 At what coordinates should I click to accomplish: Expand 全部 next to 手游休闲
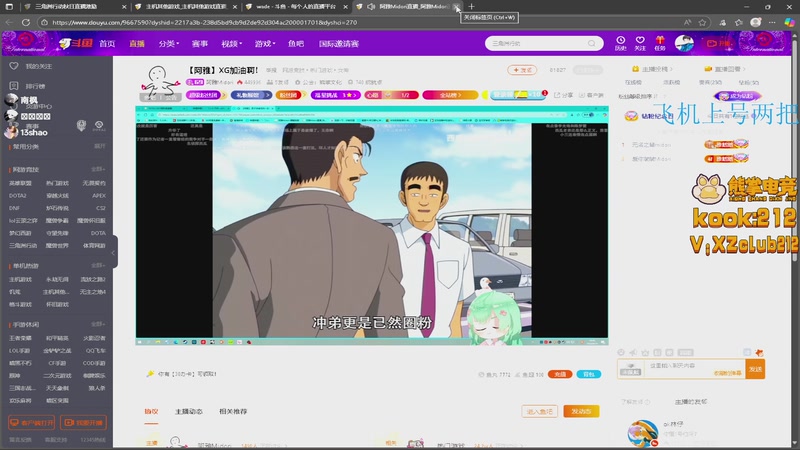tap(98, 324)
